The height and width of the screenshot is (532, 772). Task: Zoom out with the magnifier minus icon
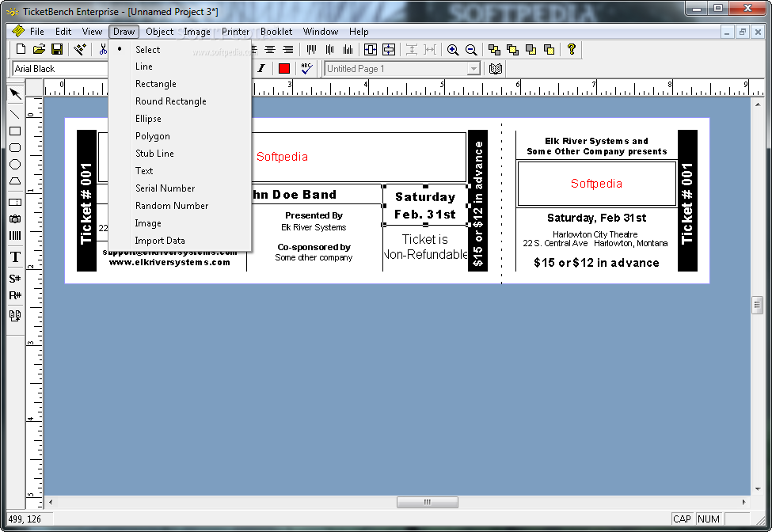coord(471,49)
